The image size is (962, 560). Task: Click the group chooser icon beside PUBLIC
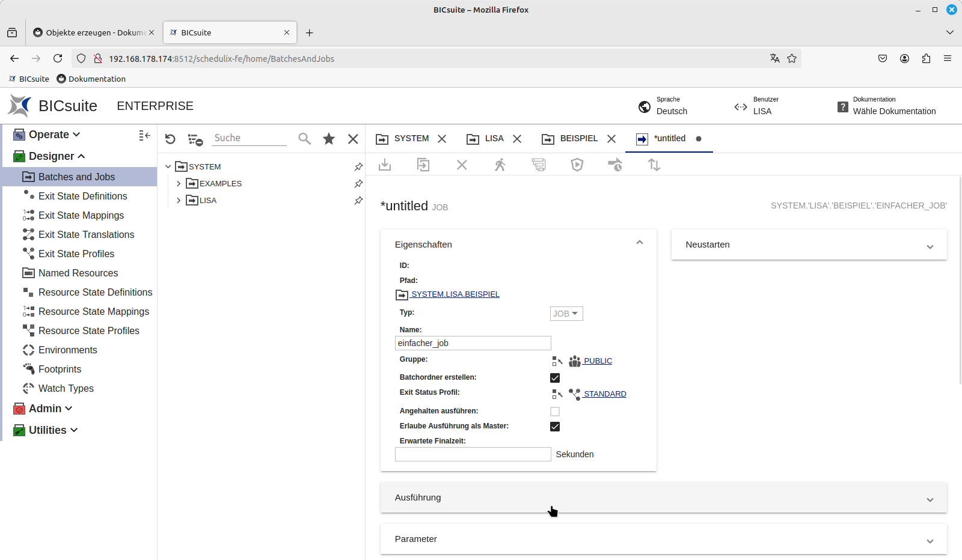(557, 361)
